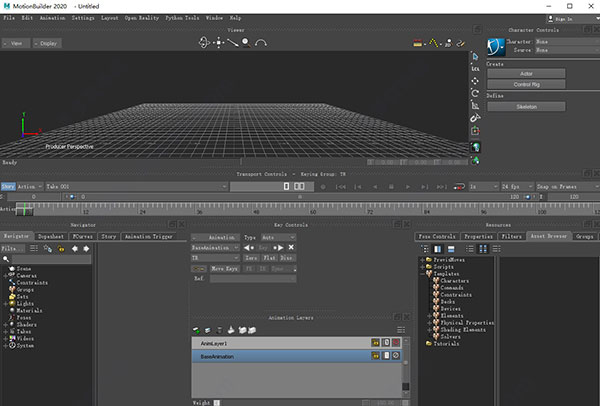Select the arrow Select tool in viewer toolbar

tap(476, 55)
